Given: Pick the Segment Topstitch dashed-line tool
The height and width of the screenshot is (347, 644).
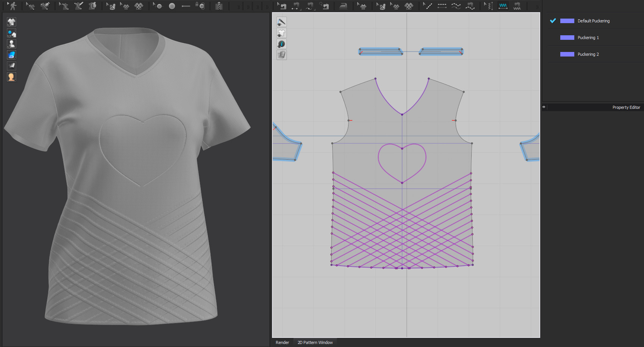Looking at the screenshot, I should (442, 6).
